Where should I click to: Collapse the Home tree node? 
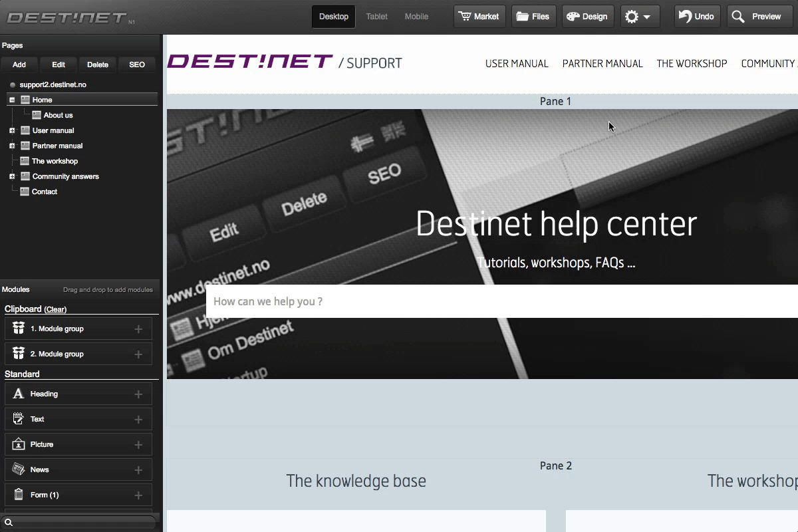coord(12,100)
